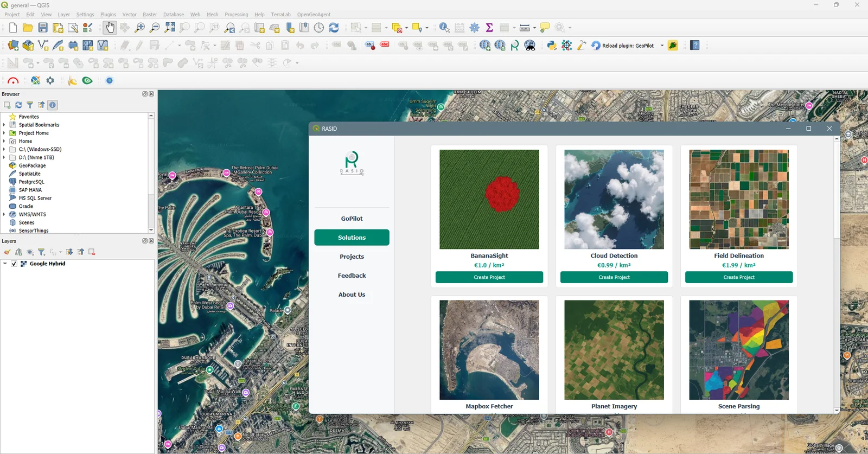This screenshot has width=868, height=454.
Task: Click the Scene Parsing thumbnail
Action: [x=739, y=350]
